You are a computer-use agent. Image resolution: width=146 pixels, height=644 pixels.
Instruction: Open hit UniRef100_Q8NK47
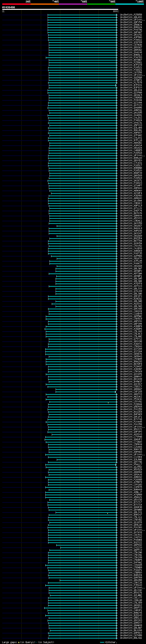[131, 376]
